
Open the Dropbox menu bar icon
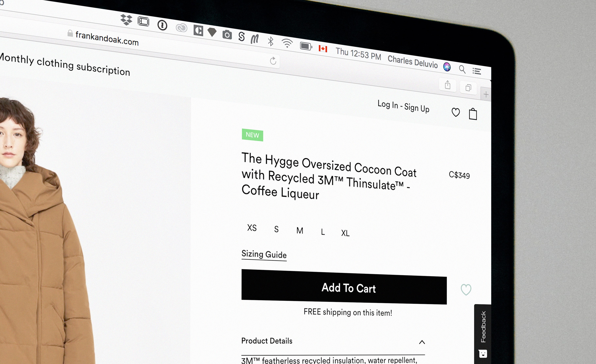[x=126, y=20]
